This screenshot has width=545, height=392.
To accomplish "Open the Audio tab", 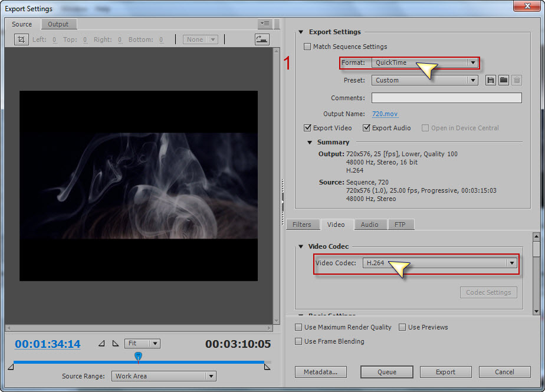I will pos(369,225).
